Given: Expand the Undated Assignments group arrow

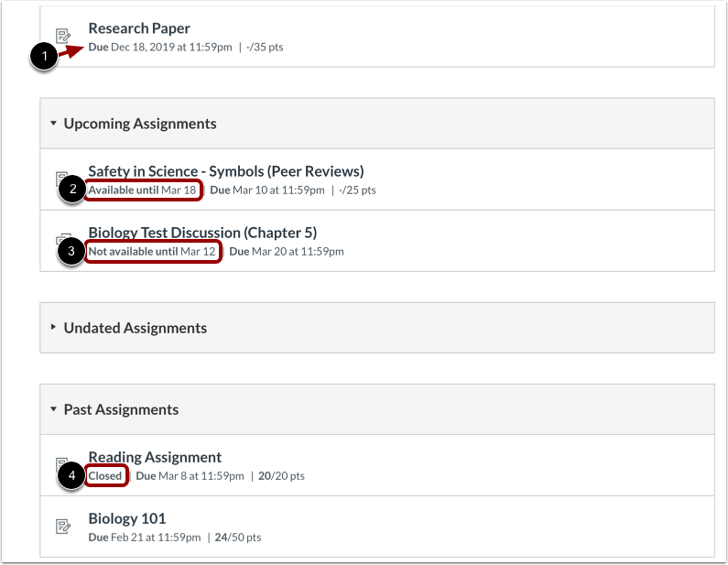Looking at the screenshot, I should click(x=53, y=327).
